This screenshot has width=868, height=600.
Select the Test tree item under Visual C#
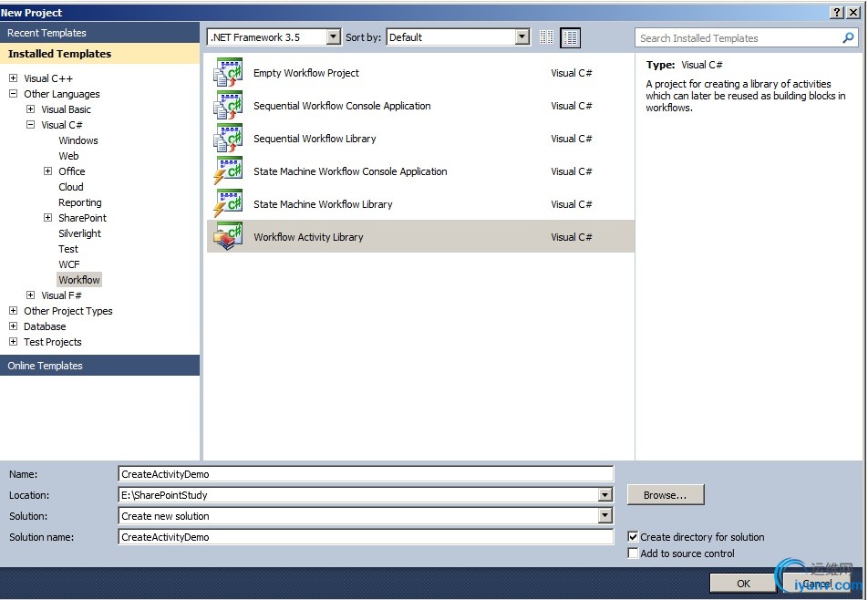(68, 249)
